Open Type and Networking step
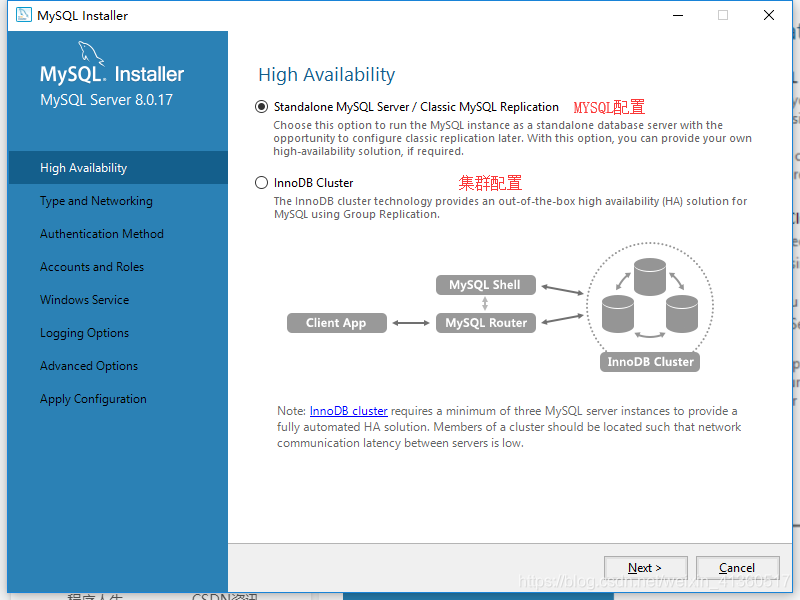The image size is (800, 600). click(96, 201)
